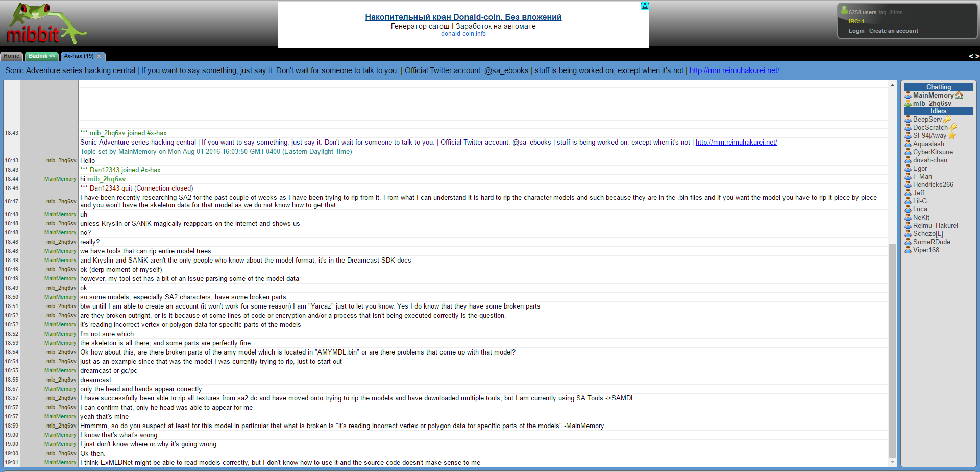Select user mib_2hq6sv in the Chatting list
The width and height of the screenshot is (980, 472).
[x=932, y=103]
